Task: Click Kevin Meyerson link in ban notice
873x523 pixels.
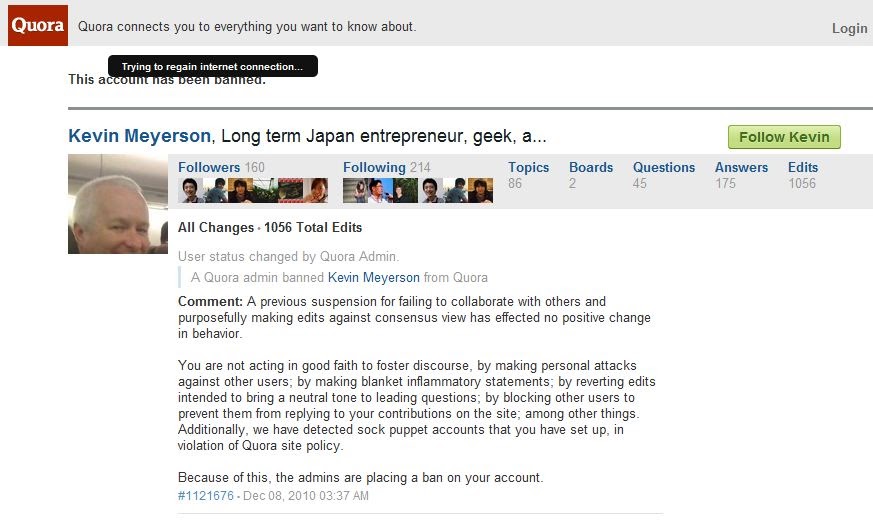Action: 373,277
